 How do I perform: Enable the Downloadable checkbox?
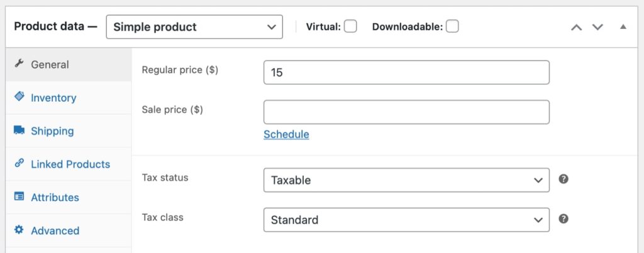(x=452, y=26)
